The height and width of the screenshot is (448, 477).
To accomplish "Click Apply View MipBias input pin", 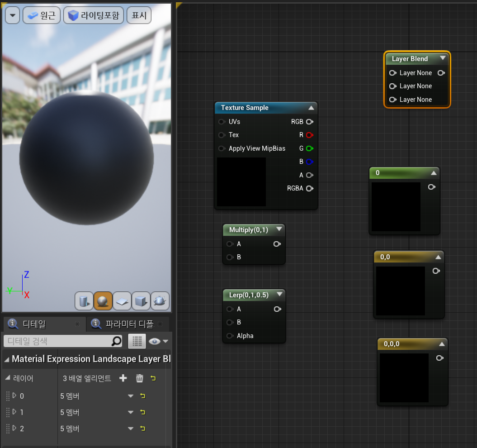I will pos(222,148).
